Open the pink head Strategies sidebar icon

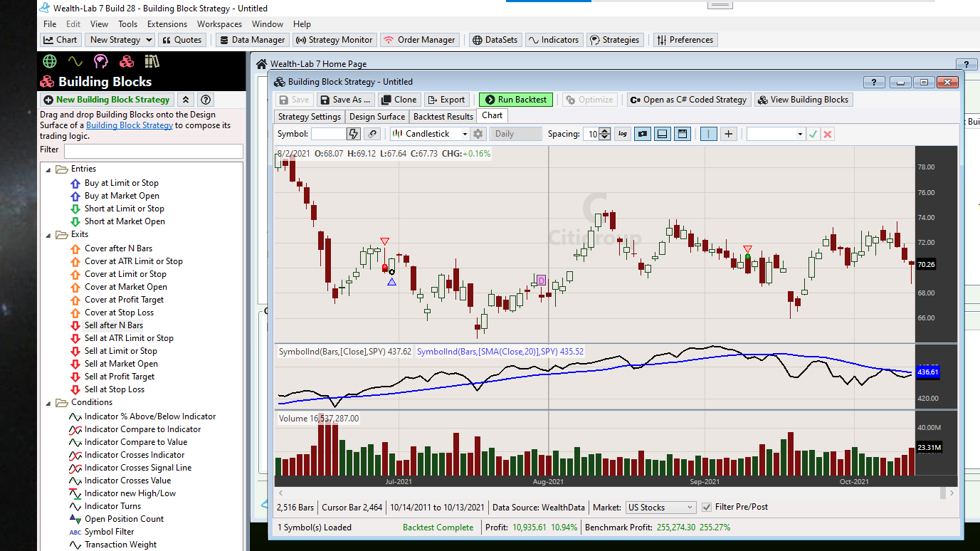click(x=100, y=61)
